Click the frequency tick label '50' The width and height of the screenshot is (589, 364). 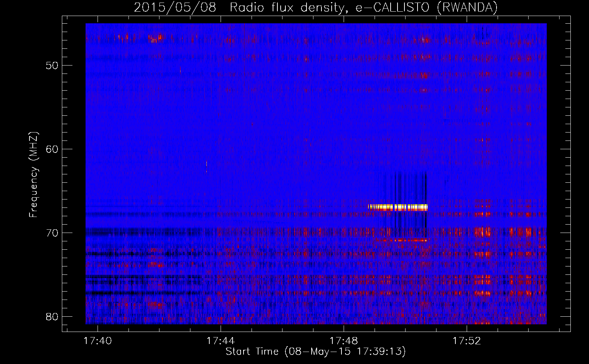52,66
